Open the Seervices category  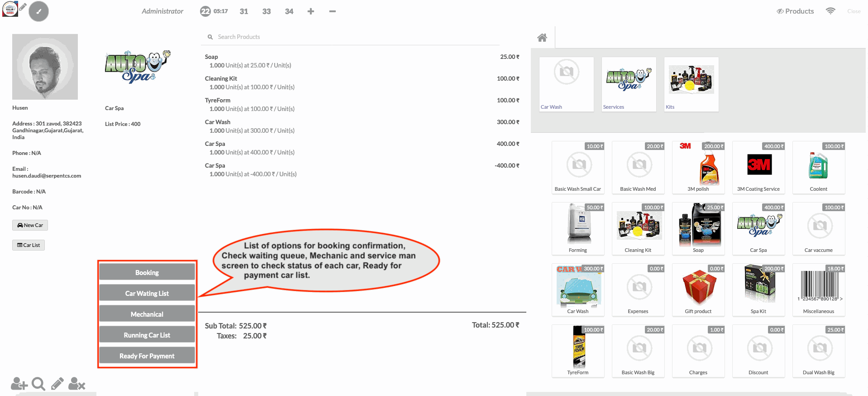(629, 84)
